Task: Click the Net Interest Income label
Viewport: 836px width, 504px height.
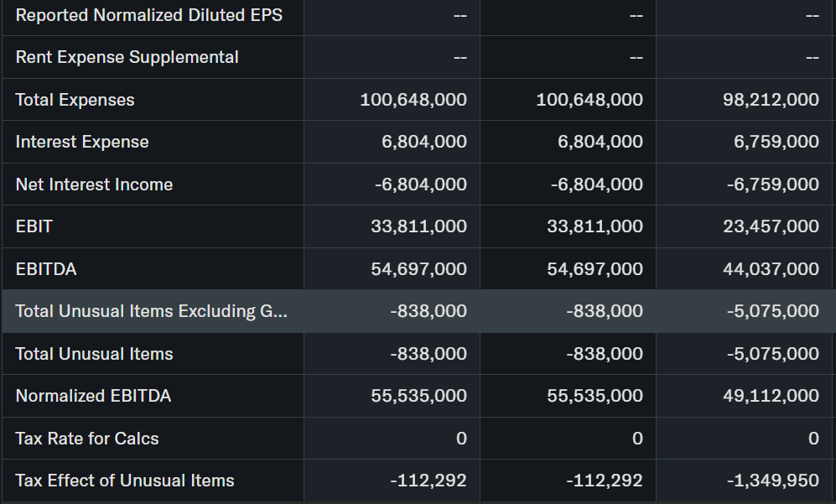Action: pos(94,184)
